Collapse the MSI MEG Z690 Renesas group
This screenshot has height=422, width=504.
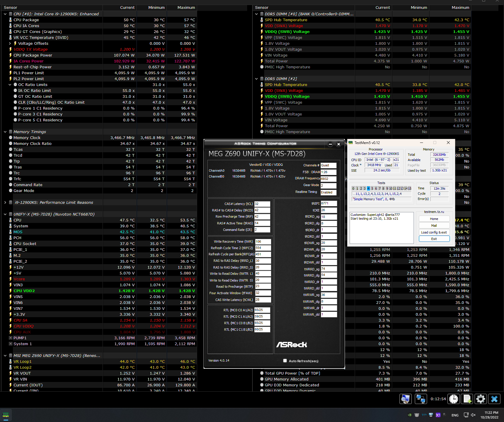[5, 355]
